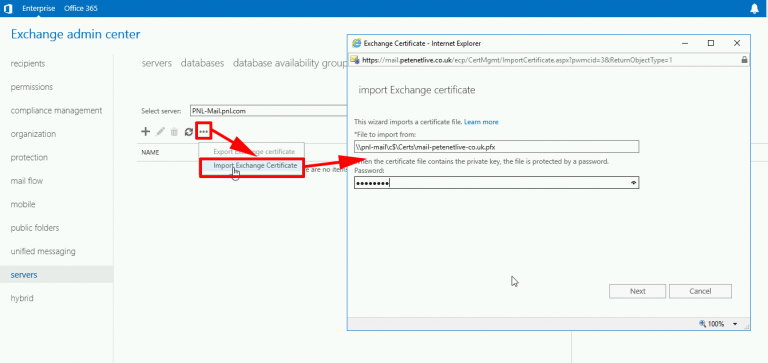Image resolution: width=768 pixels, height=363 pixels.
Task: Click the add new certificate plus icon
Action: [145, 131]
